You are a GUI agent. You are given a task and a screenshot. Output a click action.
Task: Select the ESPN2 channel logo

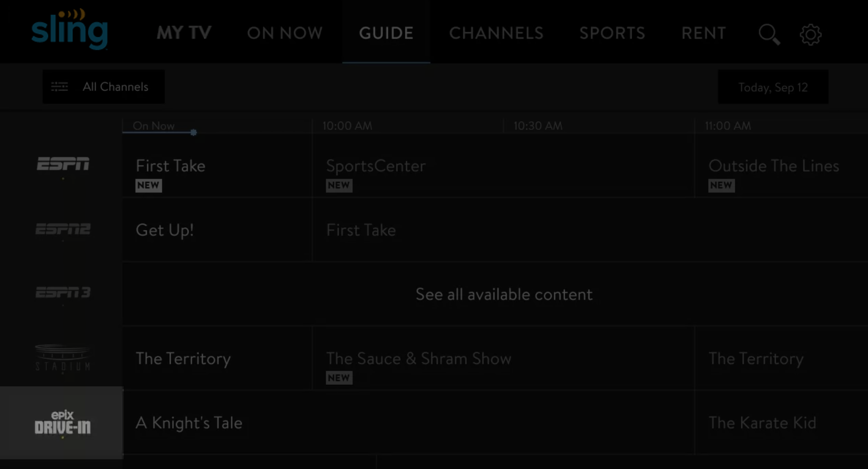(63, 229)
